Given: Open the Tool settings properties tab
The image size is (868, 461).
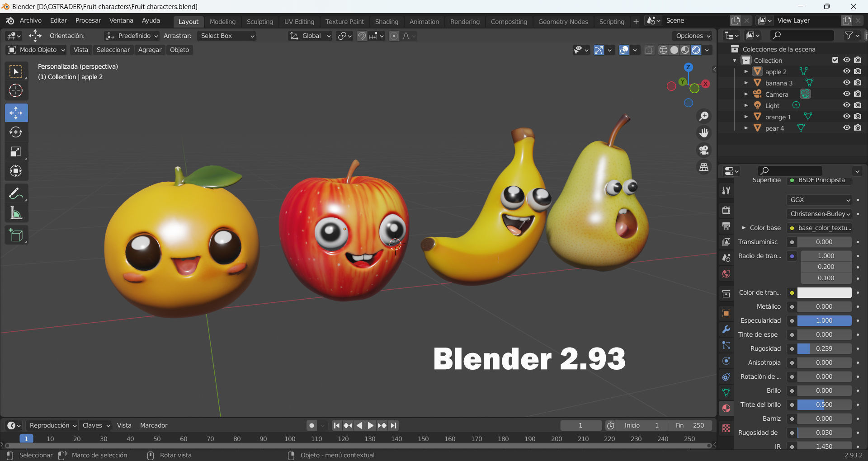Looking at the screenshot, I should [726, 190].
